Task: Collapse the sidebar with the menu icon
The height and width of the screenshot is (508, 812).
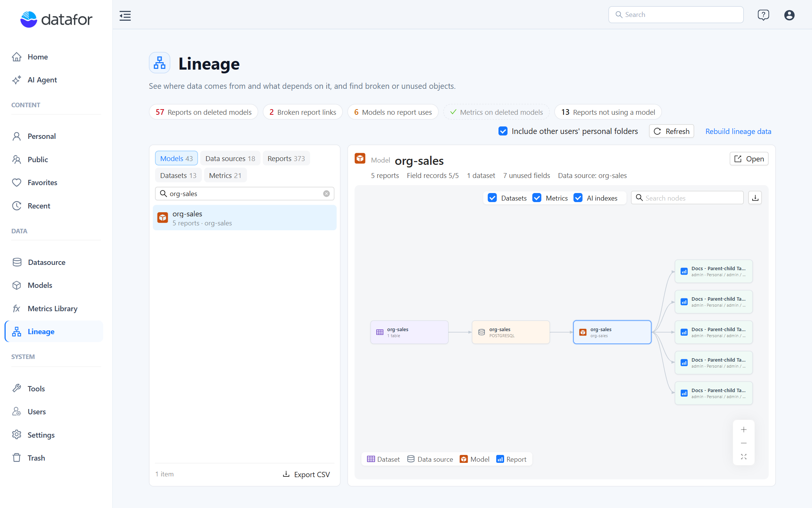Action: click(125, 16)
